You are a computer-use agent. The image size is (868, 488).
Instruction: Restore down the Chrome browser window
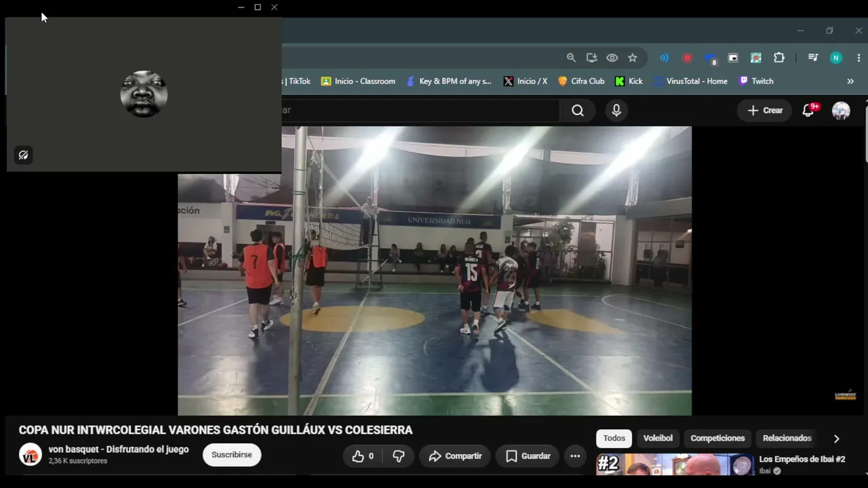tap(829, 30)
